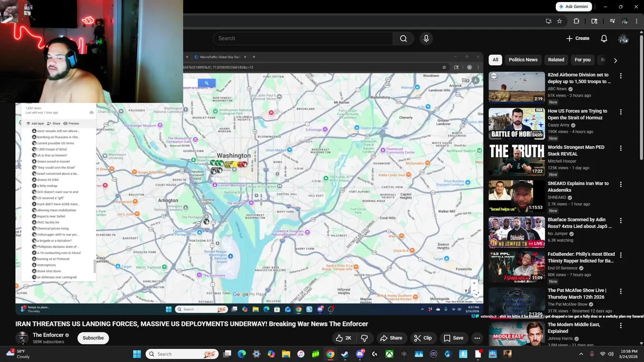Open The Enforcer channel avatar
Viewport: 644px width, 362px height.
click(22, 338)
